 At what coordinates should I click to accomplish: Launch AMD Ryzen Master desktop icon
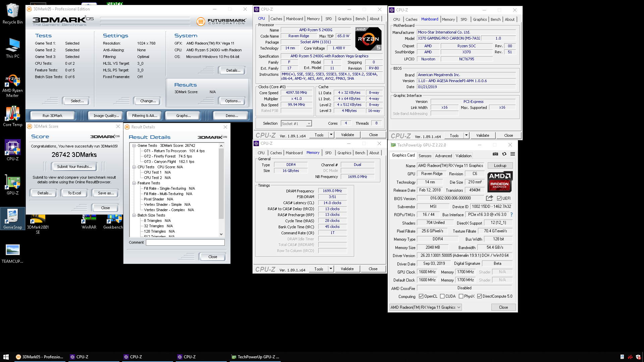click(12, 86)
